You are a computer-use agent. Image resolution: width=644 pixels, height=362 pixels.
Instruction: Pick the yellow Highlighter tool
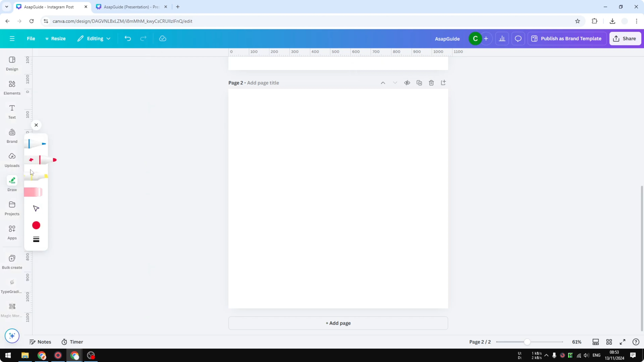pos(36,176)
